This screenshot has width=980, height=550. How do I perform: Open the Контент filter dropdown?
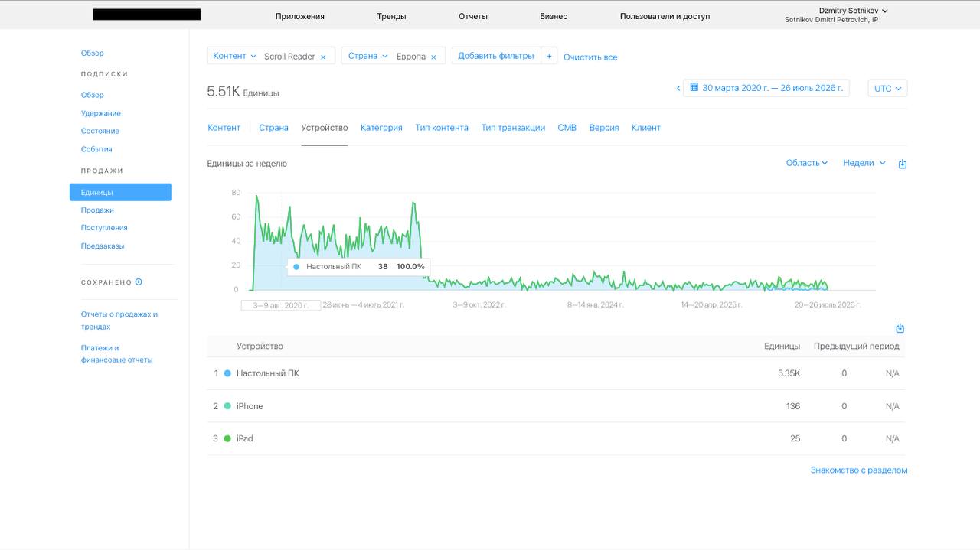[235, 56]
